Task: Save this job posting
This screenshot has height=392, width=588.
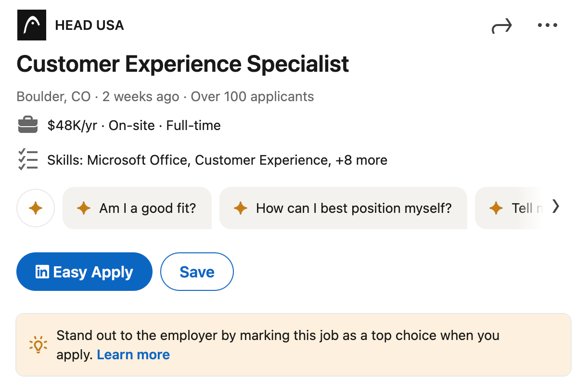Action: pos(197,272)
